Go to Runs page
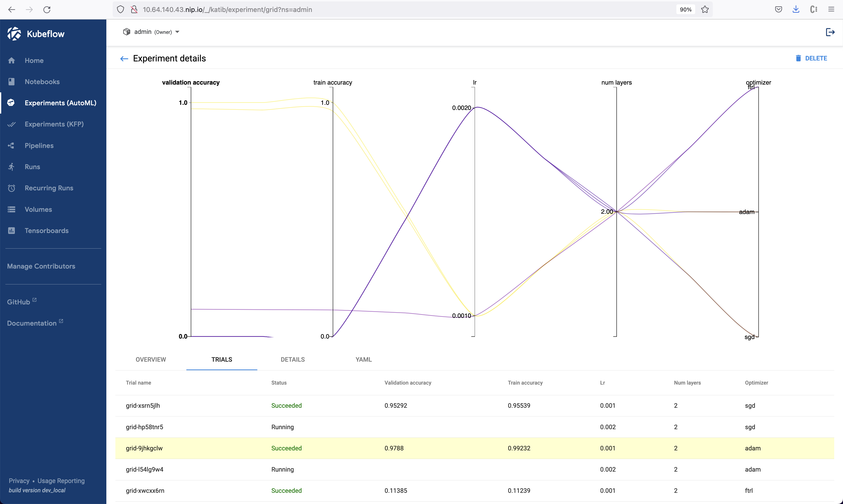843x504 pixels. [32, 167]
